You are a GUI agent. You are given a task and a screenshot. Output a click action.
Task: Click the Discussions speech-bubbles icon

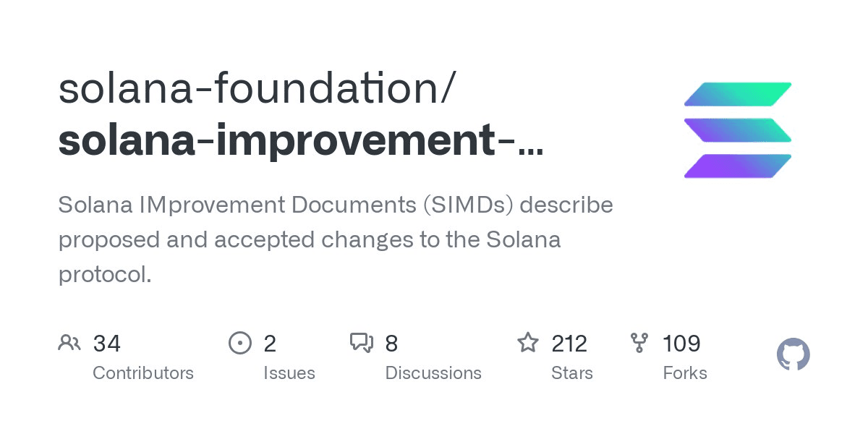pyautogui.click(x=362, y=343)
